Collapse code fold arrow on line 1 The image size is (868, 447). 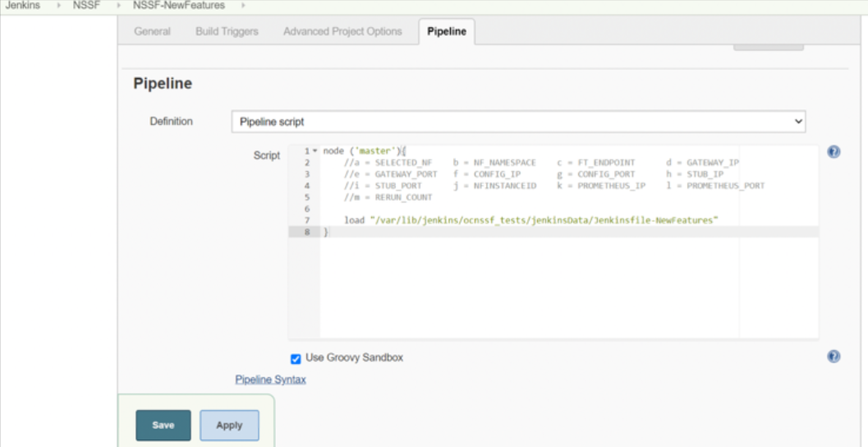[315, 150]
